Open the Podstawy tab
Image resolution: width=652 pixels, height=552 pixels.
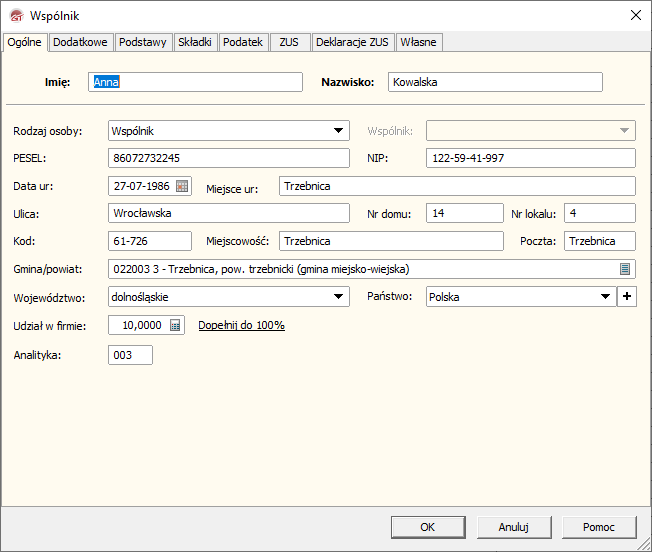click(x=143, y=42)
